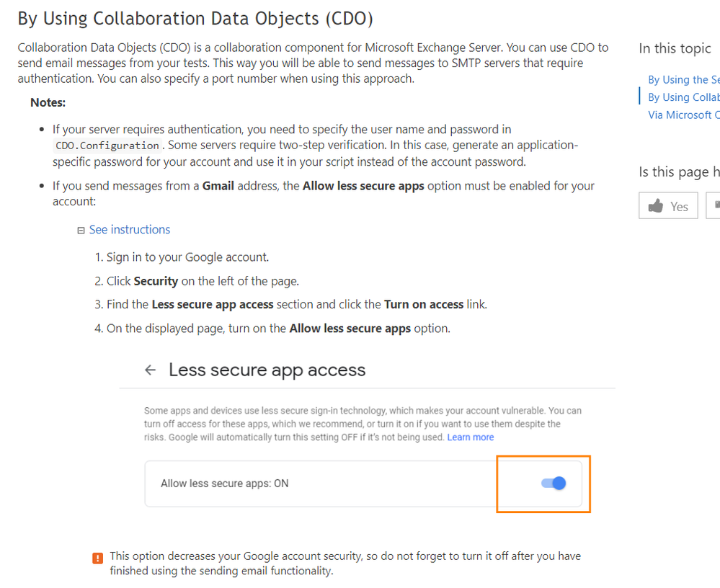Click the CDO.Configuration code text
720x588 pixels.
click(x=107, y=146)
